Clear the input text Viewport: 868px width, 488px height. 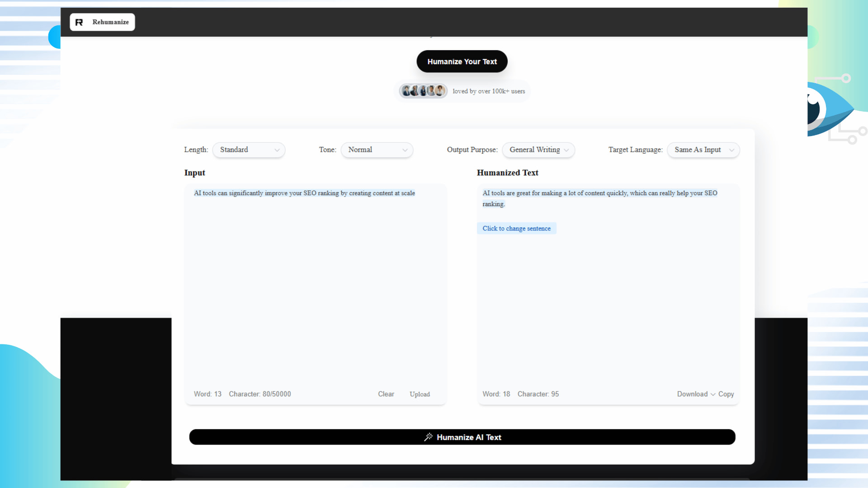386,394
